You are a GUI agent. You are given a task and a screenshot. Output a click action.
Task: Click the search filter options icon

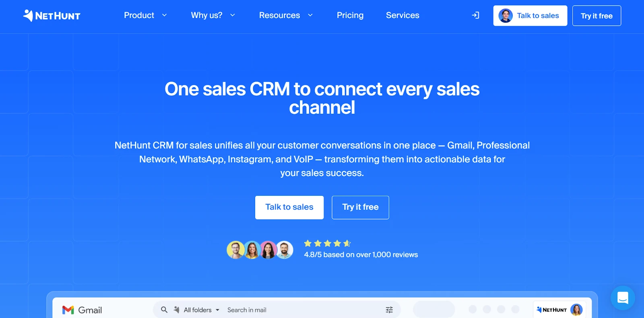point(389,310)
